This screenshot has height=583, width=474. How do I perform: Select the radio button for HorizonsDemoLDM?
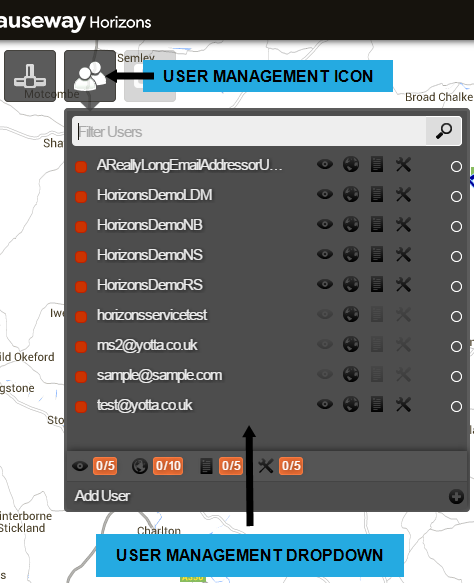pos(456,196)
